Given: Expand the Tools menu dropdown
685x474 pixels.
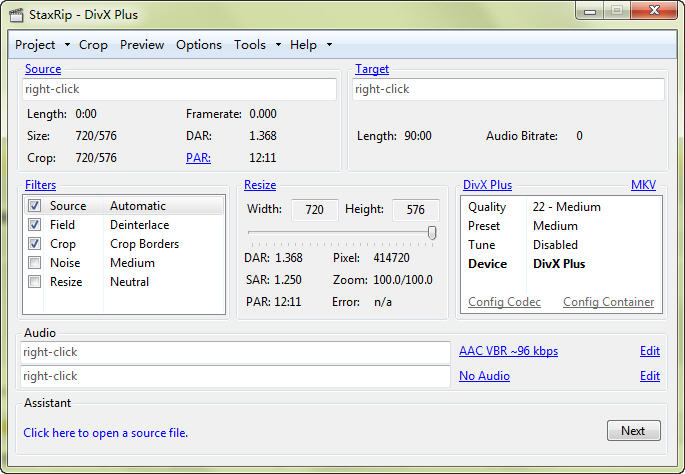Looking at the screenshot, I should (256, 45).
